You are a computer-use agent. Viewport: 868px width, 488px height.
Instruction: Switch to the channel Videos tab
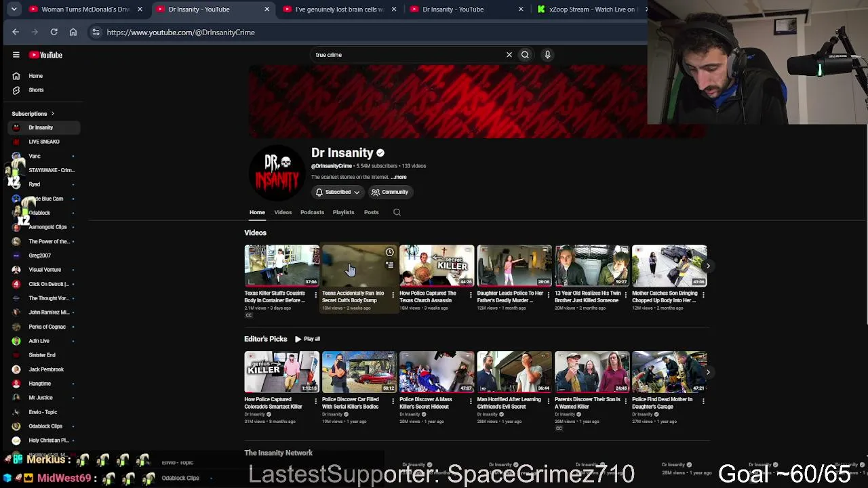283,212
